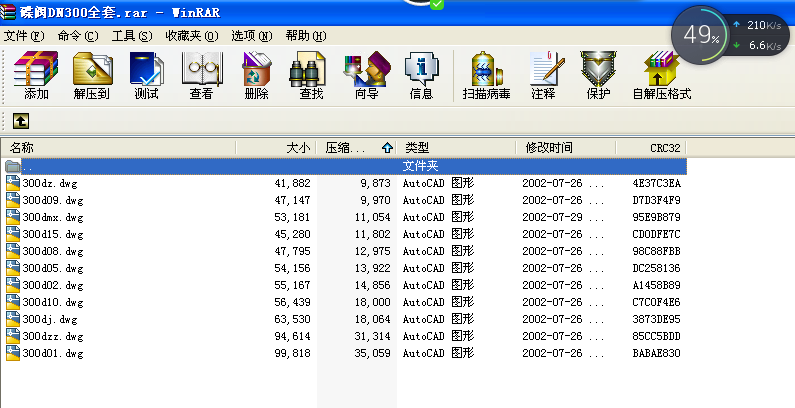
Task: Sort by the Type (类型) column header
Action: pyautogui.click(x=456, y=147)
